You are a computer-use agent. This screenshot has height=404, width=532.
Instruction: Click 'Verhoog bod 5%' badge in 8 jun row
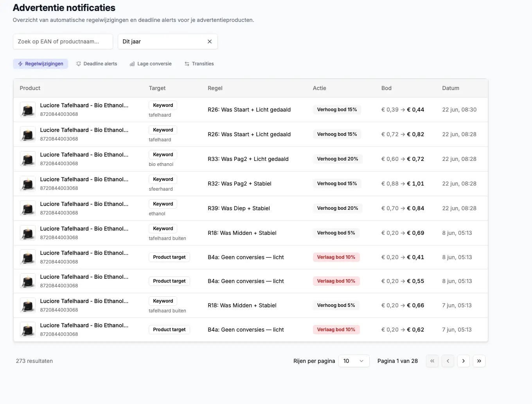(336, 233)
